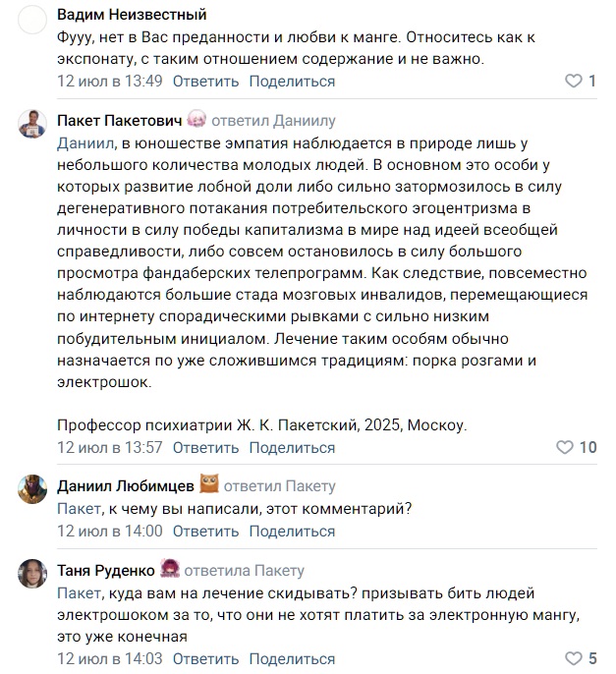616x674 pixels.
Task: Open Пакет Пакетович's avatar photo
Action: pos(32,124)
